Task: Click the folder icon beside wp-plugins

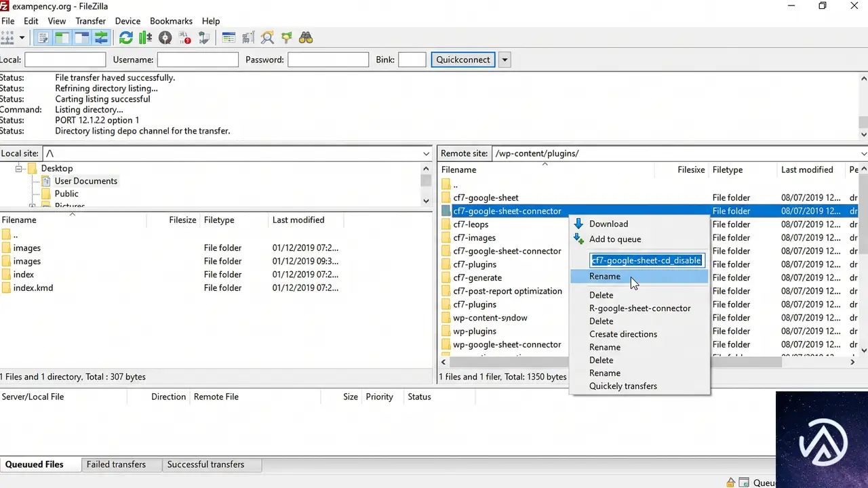Action: pos(446,331)
